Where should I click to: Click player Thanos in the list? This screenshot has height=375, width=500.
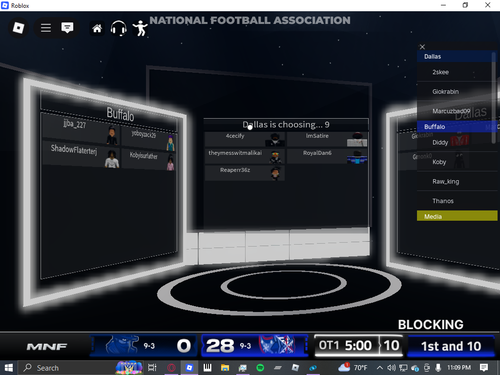457,201
